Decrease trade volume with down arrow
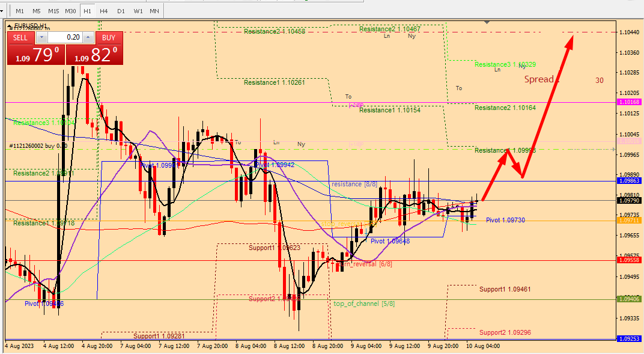This screenshot has height=354, width=644. pyautogui.click(x=41, y=38)
